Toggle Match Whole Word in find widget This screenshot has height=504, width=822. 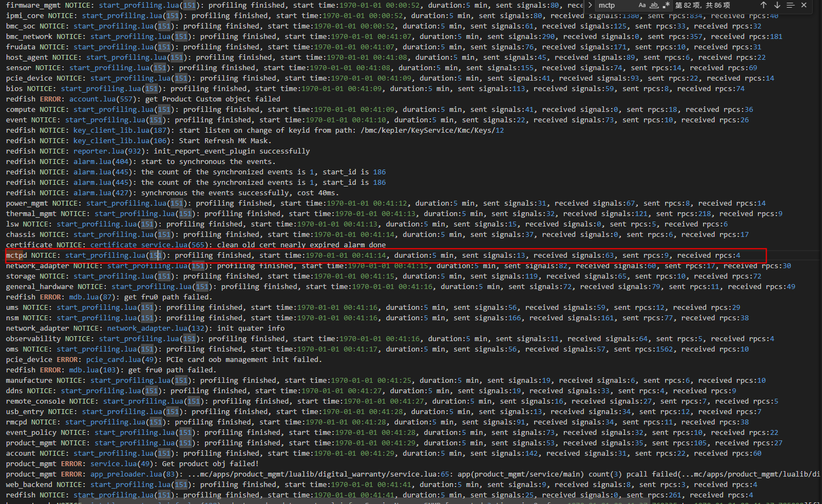pyautogui.click(x=654, y=5)
